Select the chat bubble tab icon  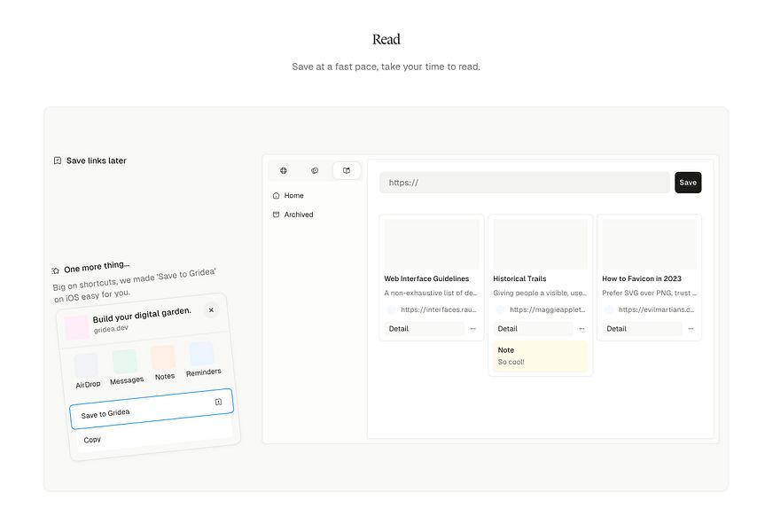[315, 170]
